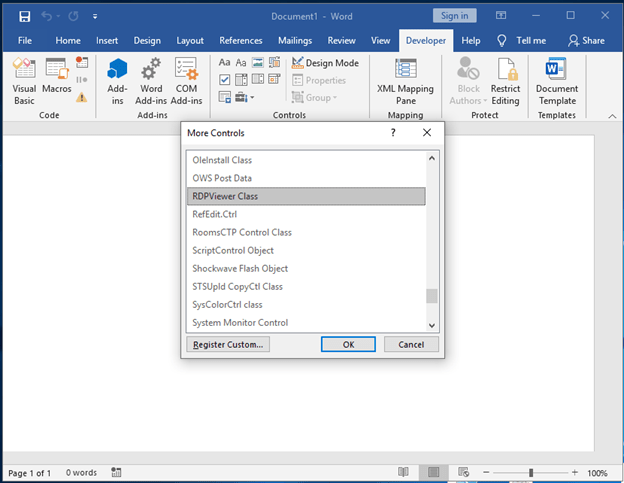This screenshot has height=483, width=624.
Task: Switch to Read Mode view in status bar
Action: click(x=403, y=472)
